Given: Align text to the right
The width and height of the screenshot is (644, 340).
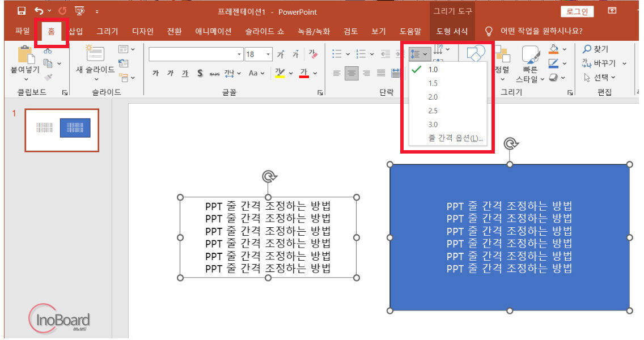Looking at the screenshot, I should [x=366, y=73].
